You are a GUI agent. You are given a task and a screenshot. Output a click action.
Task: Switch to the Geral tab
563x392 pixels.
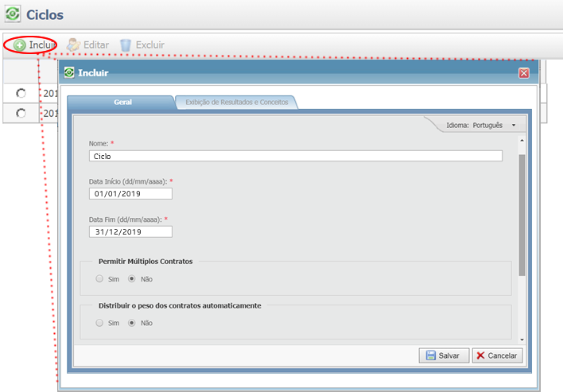[x=122, y=103]
